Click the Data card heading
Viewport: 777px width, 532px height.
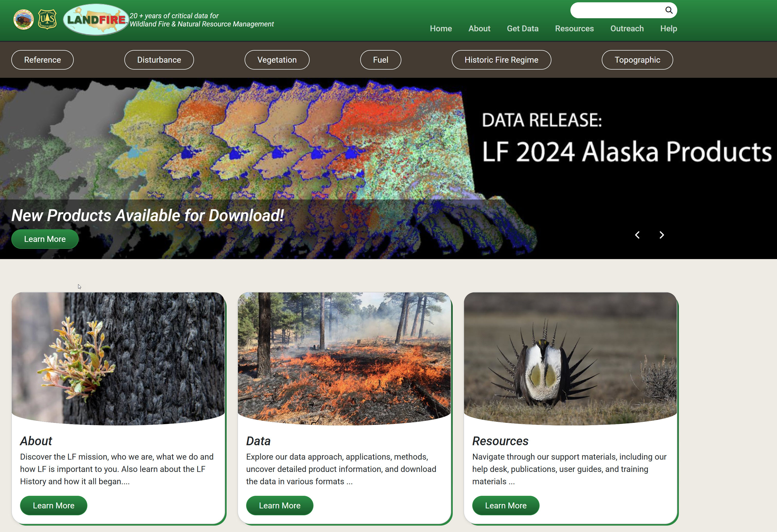click(x=258, y=441)
